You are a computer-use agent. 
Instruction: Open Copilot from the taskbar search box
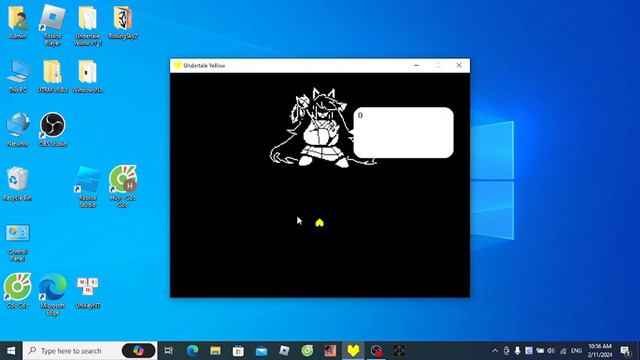pos(139,351)
